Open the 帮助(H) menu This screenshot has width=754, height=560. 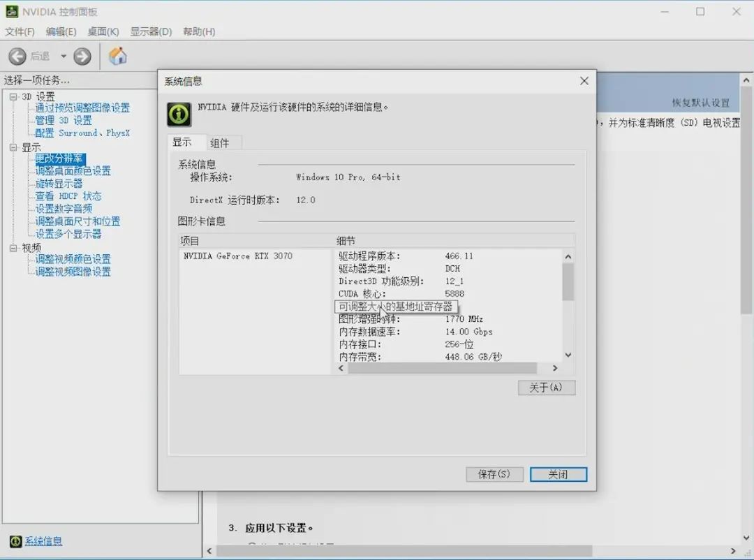199,31
